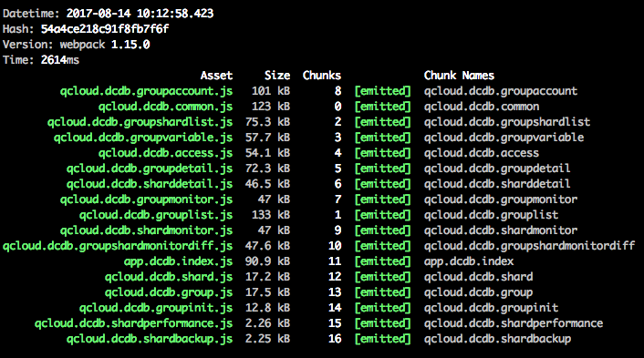Click chunk name qcloud.dcdb.common
Screen dimensions: 644x358
482,107
